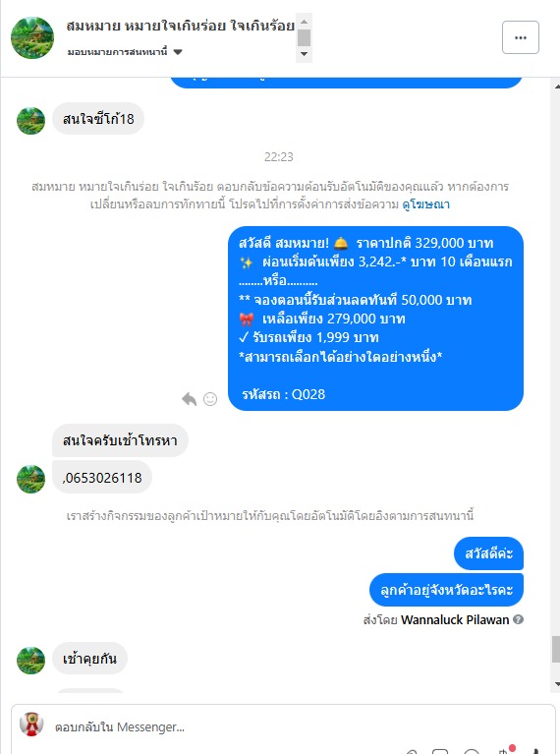560x754 pixels.
Task: Click the reply arrow icon beside the price message
Action: click(x=189, y=399)
